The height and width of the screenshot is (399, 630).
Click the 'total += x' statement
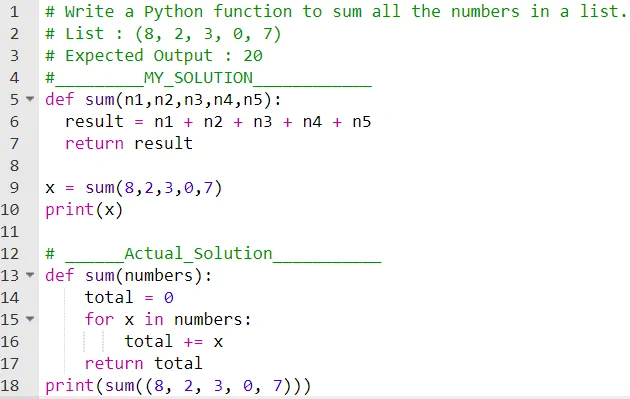click(x=174, y=342)
